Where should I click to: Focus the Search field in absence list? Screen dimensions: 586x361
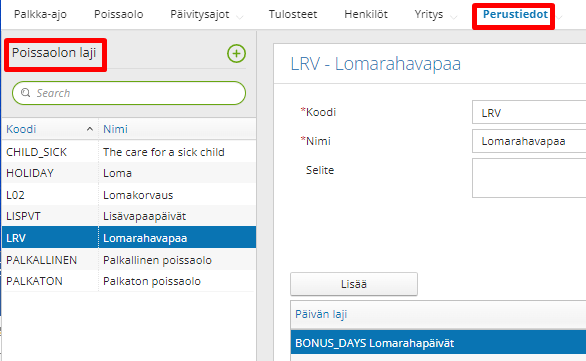129,93
